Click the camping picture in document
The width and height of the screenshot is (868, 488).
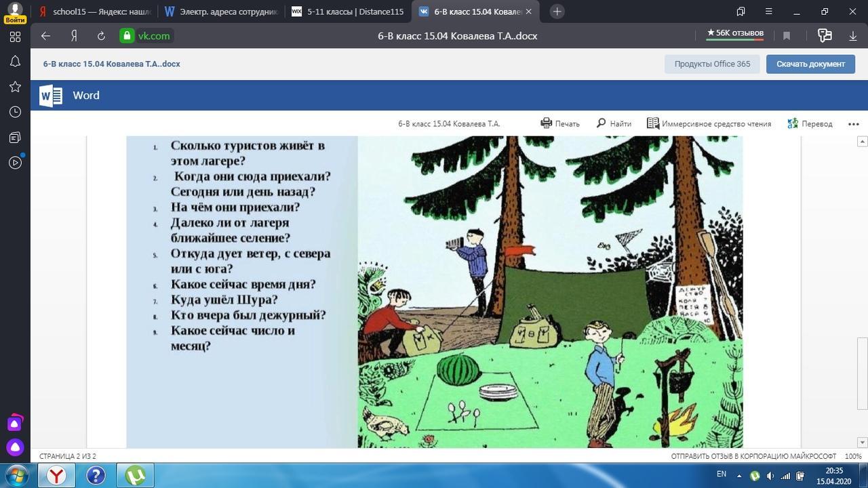[550, 291]
